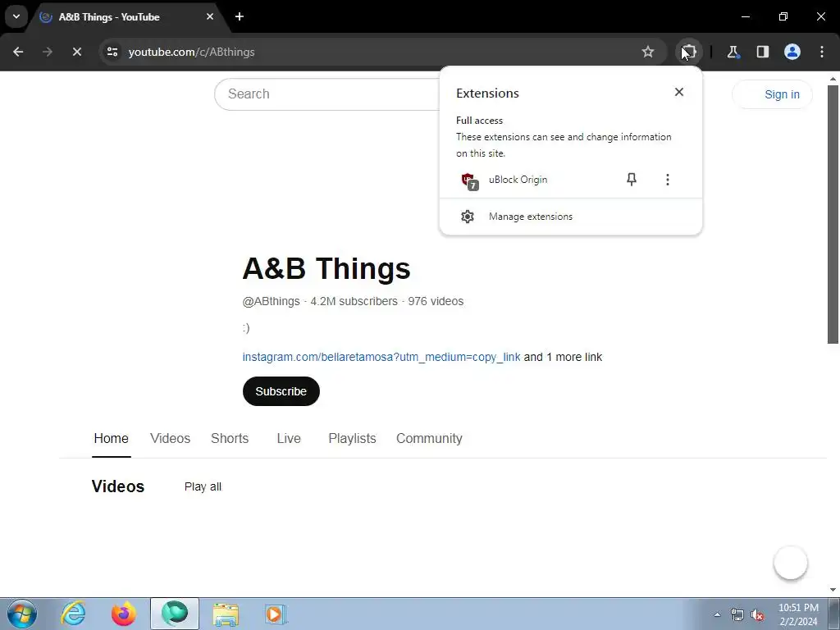Viewport: 840px width, 630px height.
Task: Click 'and 1 more link' text
Action: (563, 357)
